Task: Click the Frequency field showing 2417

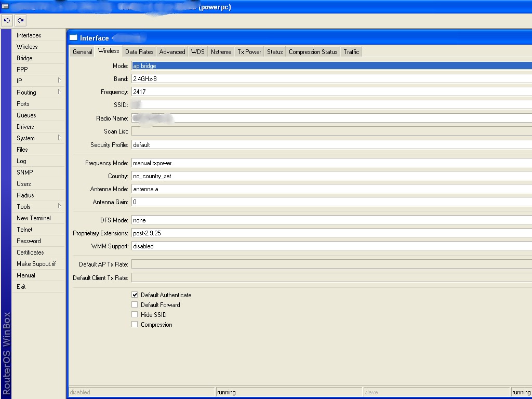Action: [331, 91]
